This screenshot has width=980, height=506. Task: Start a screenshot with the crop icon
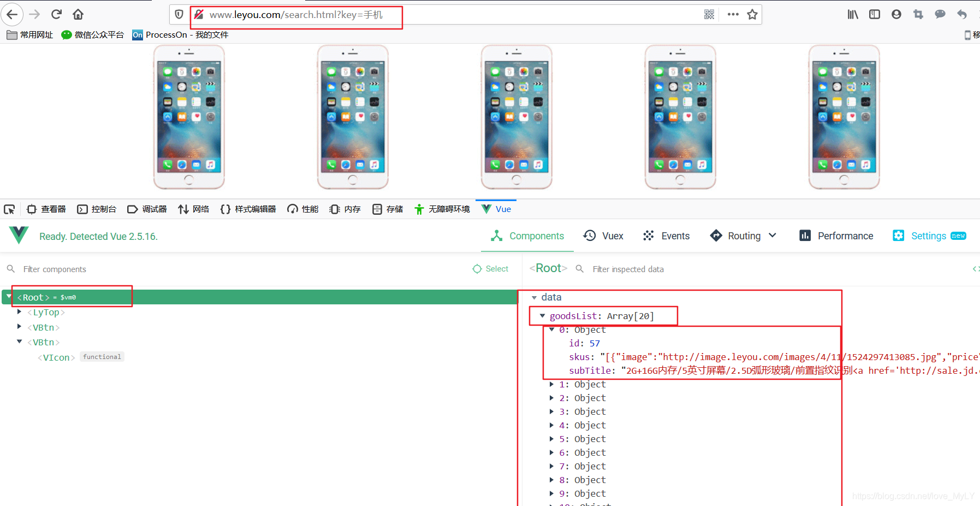[918, 14]
